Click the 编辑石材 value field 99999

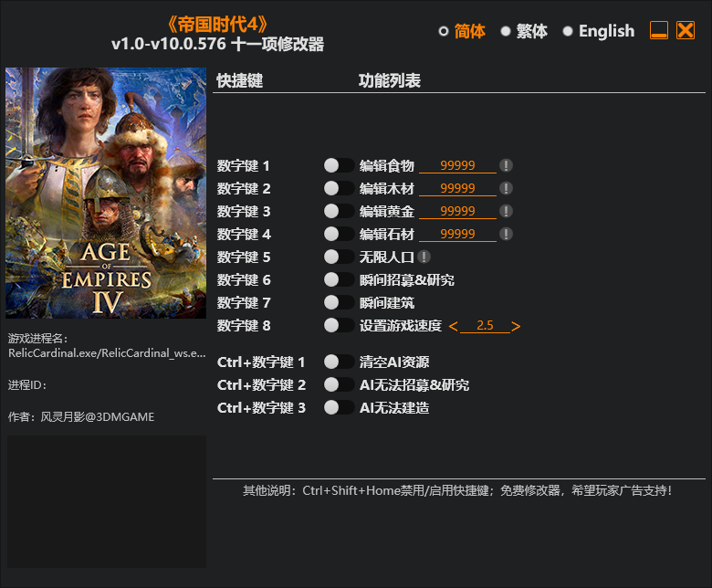point(457,235)
